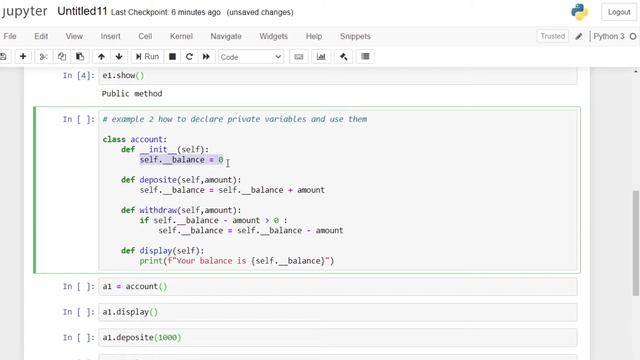640x360 pixels.
Task: Open the Navigate menu
Action: [226, 36]
